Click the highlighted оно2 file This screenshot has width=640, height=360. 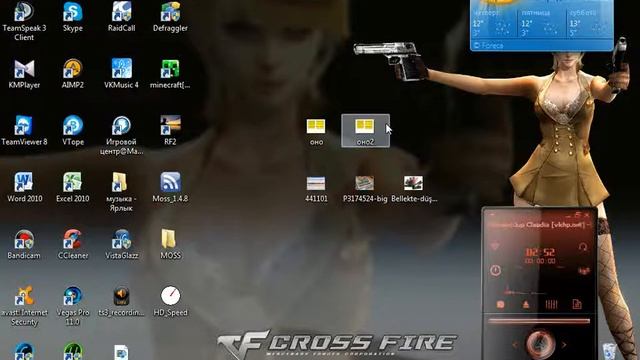coord(365,131)
